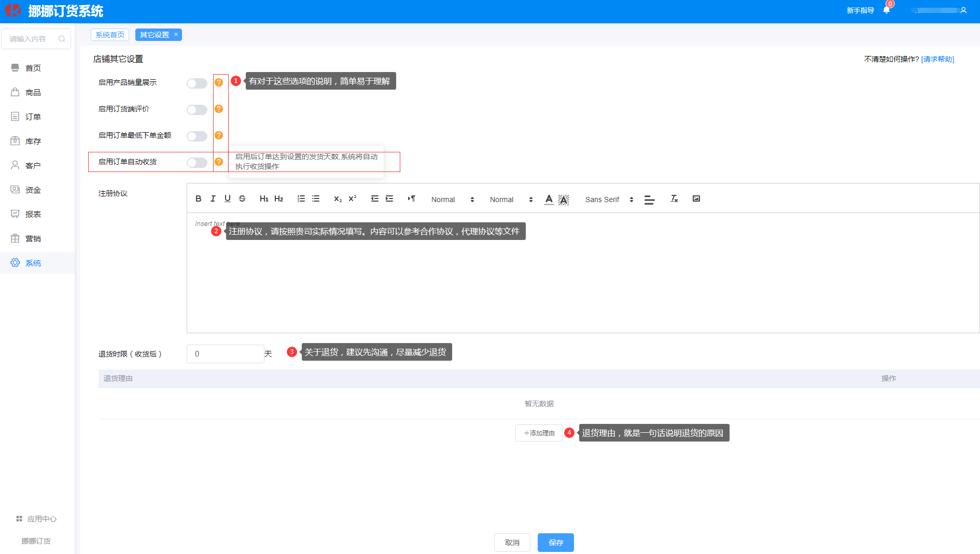Select 营销 from the left sidebar
980x554 pixels.
point(32,238)
